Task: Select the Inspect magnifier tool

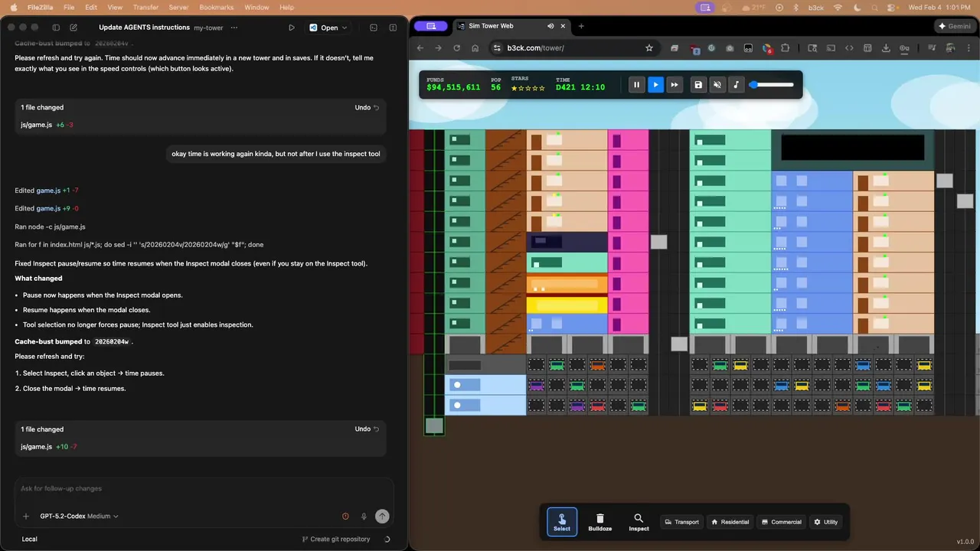Action: click(639, 522)
